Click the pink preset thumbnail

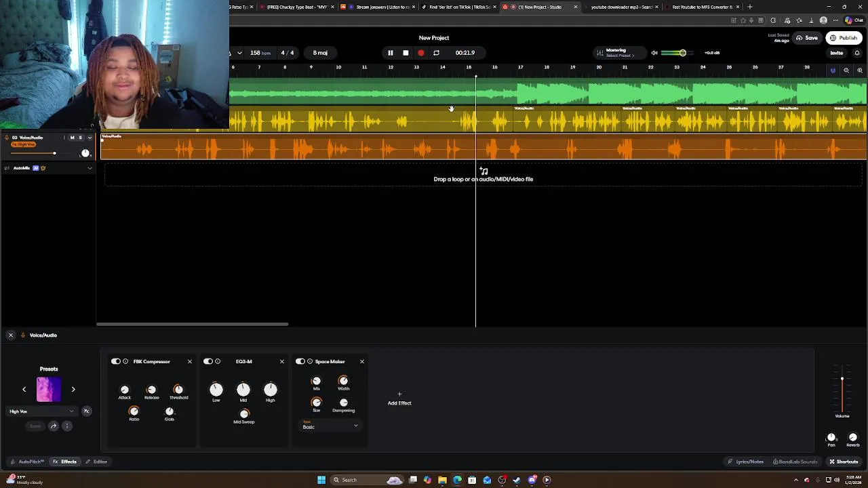point(49,389)
